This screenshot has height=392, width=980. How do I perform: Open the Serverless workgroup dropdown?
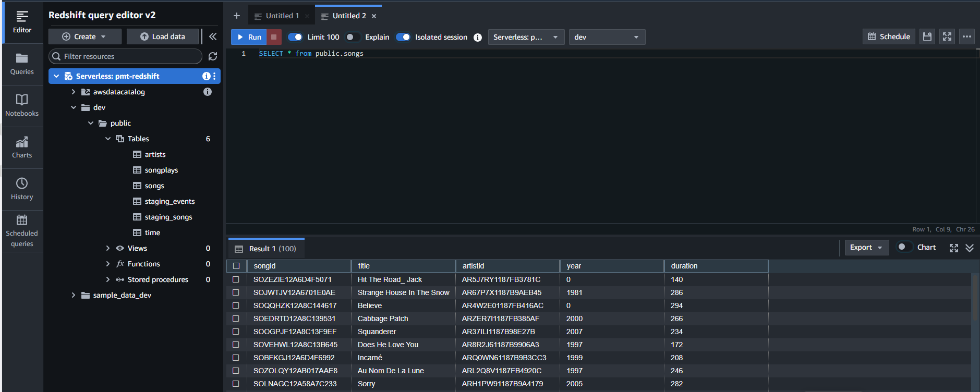[x=526, y=37]
